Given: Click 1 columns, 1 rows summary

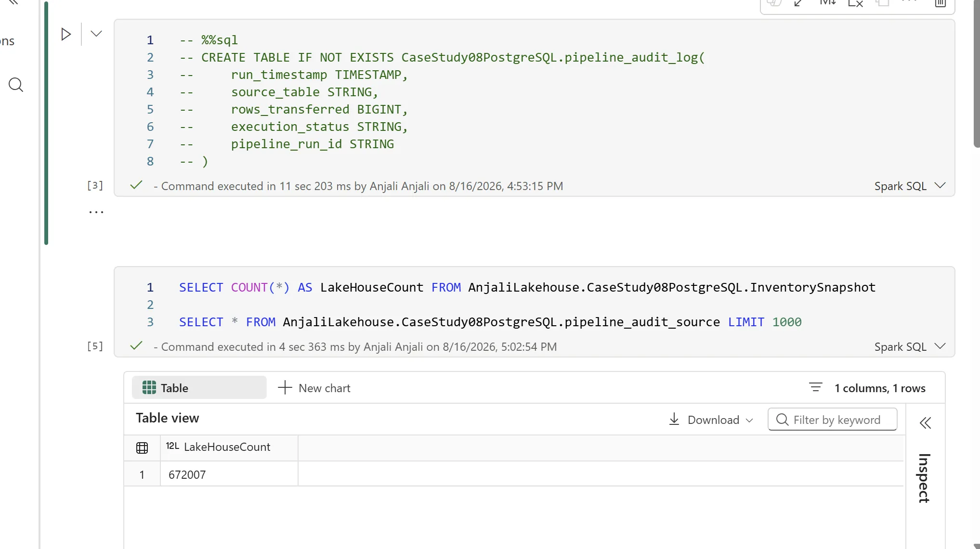Looking at the screenshot, I should pos(880,388).
